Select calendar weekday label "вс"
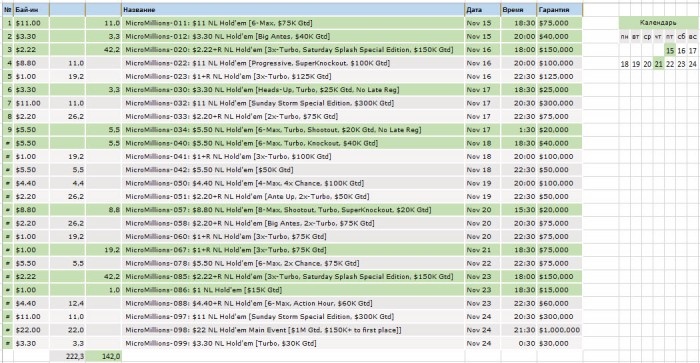The width and height of the screenshot is (700, 363). (692, 37)
